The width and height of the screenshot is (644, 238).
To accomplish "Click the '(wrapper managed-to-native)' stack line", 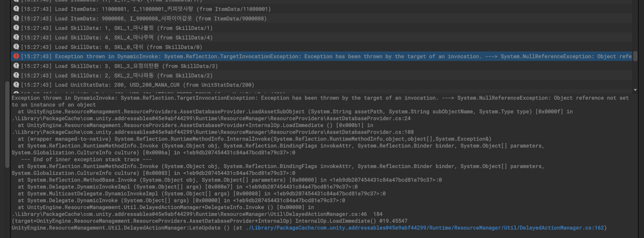I will [x=254, y=139].
